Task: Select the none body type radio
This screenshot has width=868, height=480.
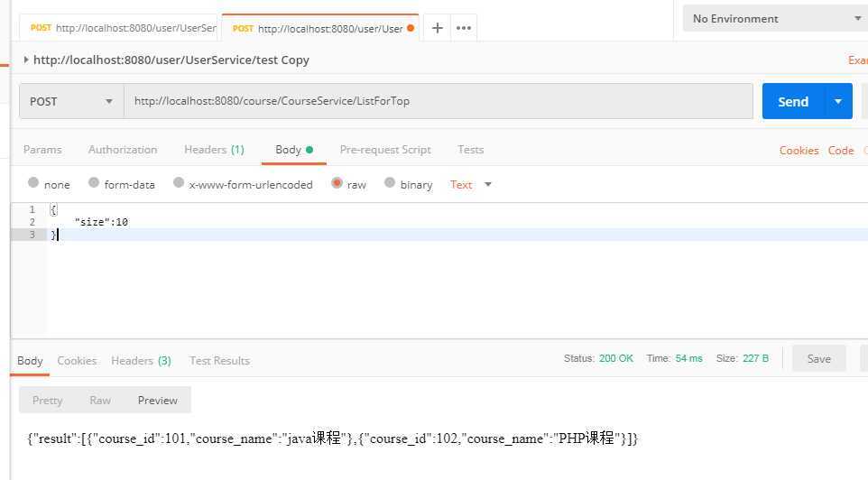Action: (33, 182)
